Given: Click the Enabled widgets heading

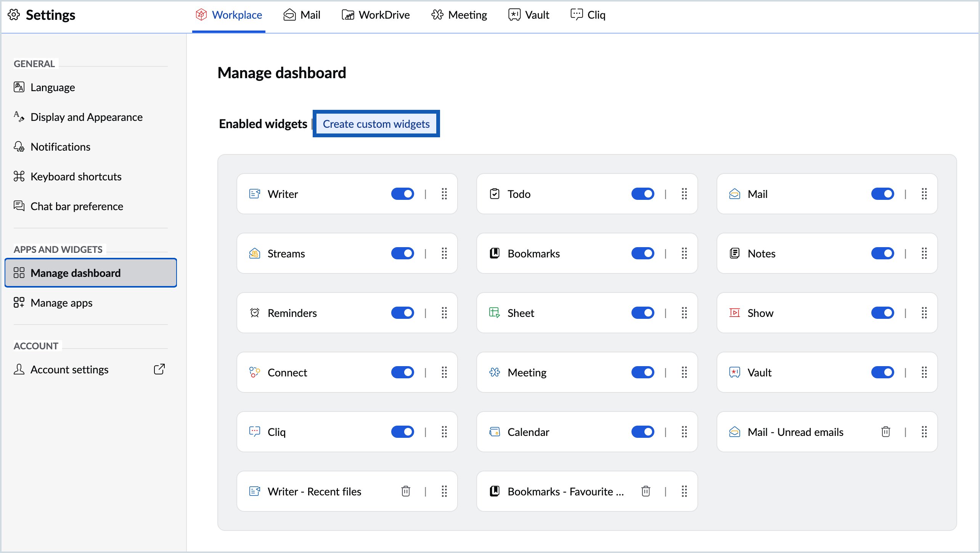Looking at the screenshot, I should (263, 124).
